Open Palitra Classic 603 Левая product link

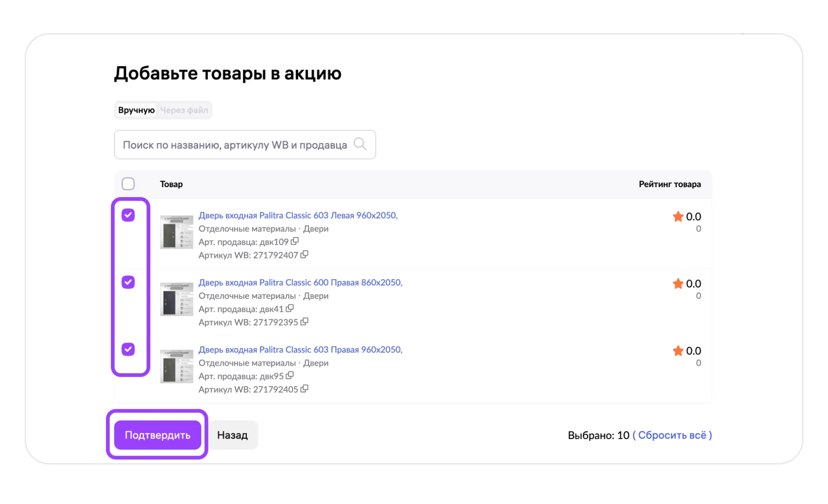(297, 215)
